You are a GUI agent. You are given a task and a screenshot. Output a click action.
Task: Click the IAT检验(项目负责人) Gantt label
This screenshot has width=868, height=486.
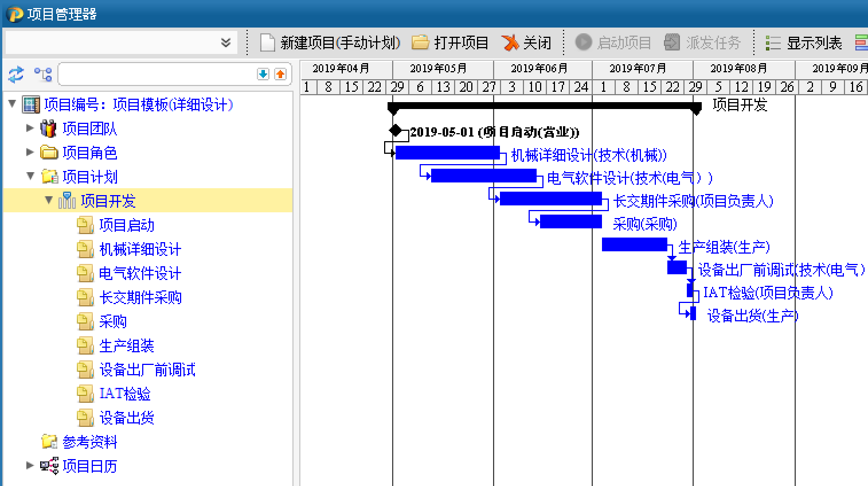[768, 293]
